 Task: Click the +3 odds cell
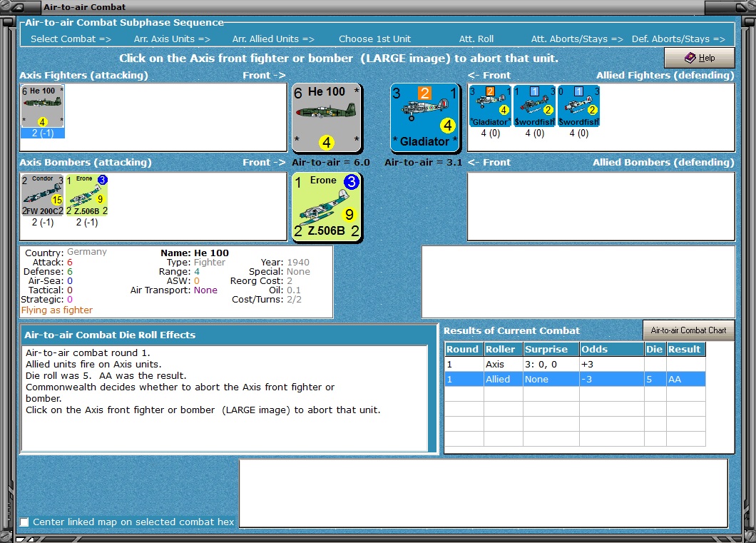[x=611, y=364]
